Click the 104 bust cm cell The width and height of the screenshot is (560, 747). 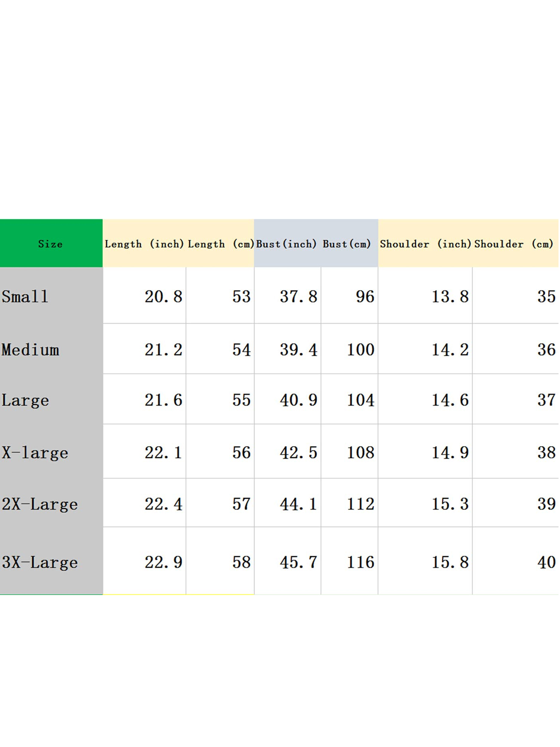(360, 400)
